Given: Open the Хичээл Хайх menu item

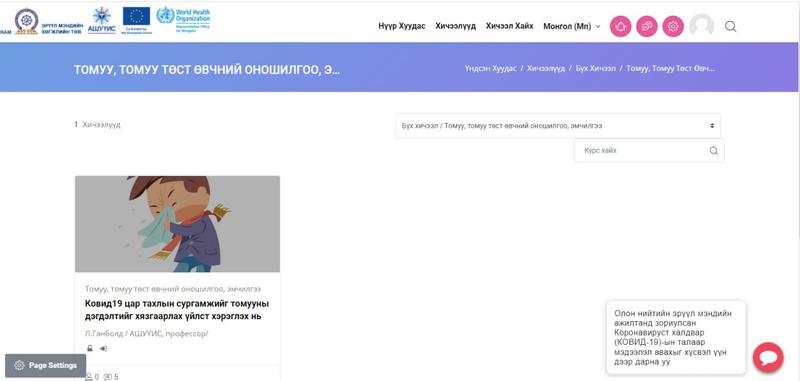Looking at the screenshot, I should coord(509,26).
